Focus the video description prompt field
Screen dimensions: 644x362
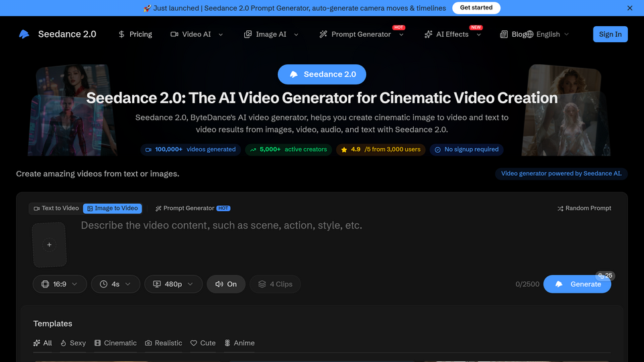pos(345,245)
